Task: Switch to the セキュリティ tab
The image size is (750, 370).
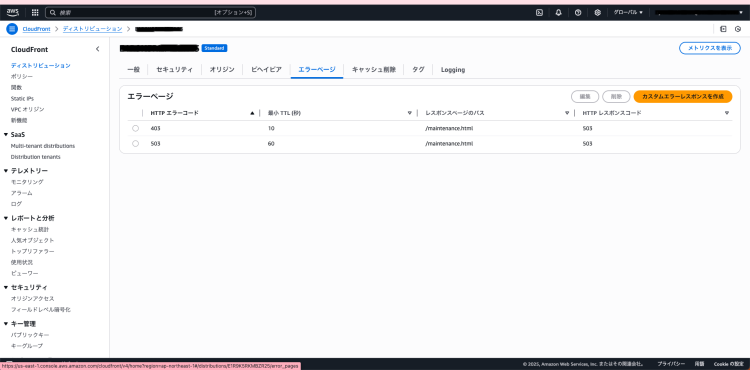Action: (175, 70)
